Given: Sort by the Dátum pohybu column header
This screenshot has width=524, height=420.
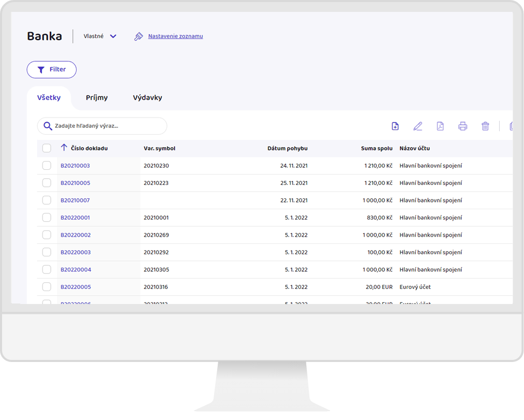Looking at the screenshot, I should coord(287,148).
